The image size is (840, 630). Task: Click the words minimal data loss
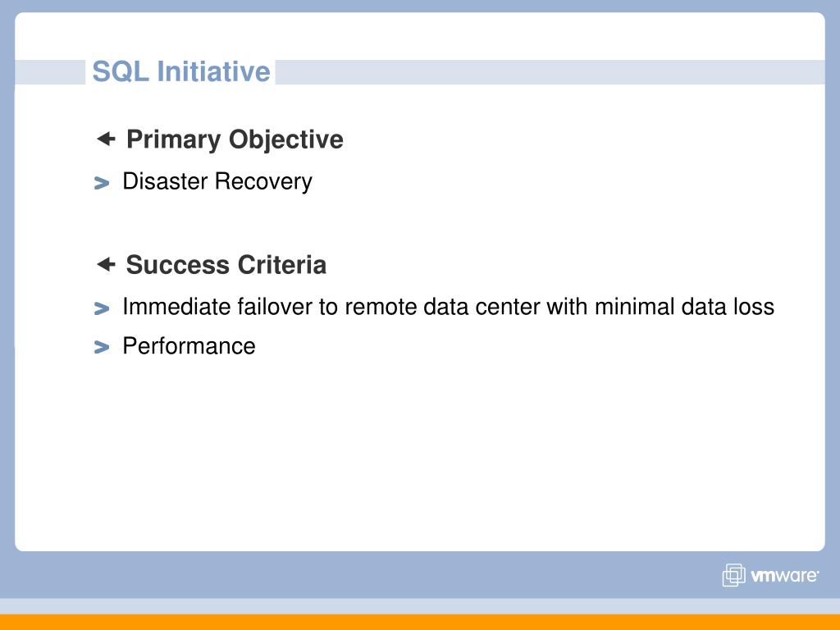point(684,307)
